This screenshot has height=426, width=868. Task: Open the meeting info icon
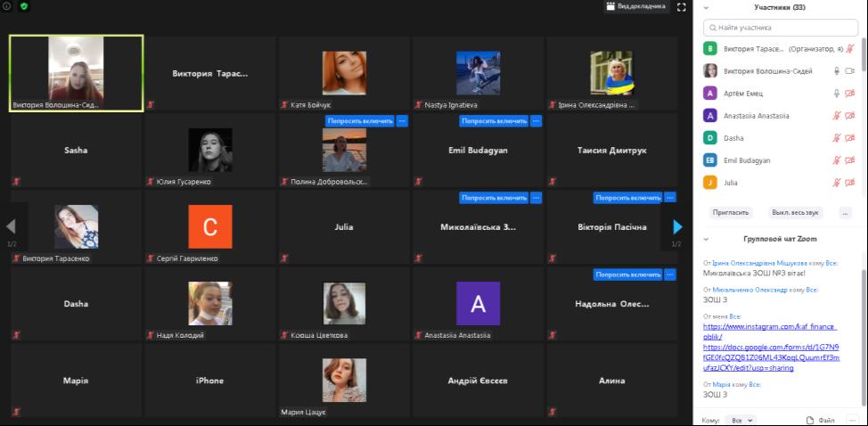(7, 6)
